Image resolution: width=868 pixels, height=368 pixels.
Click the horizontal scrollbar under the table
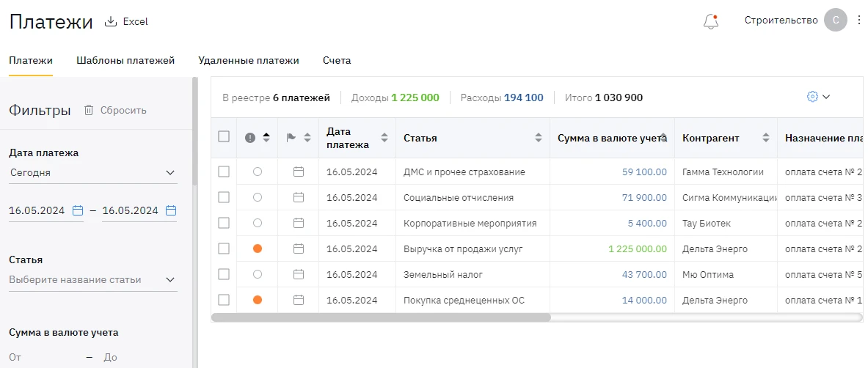[381, 317]
